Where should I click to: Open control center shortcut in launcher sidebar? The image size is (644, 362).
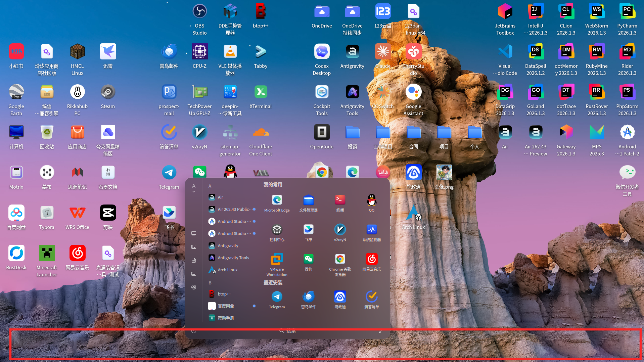(x=194, y=287)
